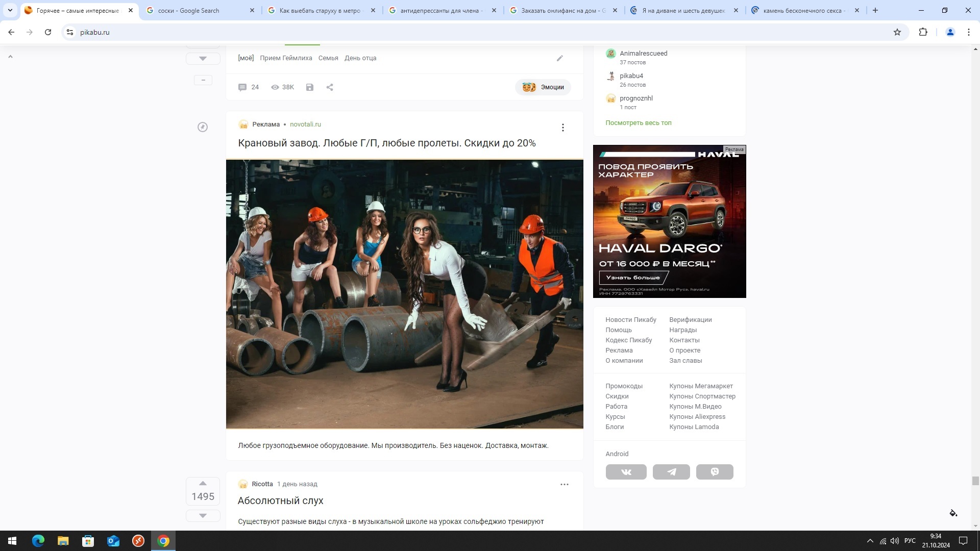Show hidden system tray icons
The image size is (980, 551).
click(870, 541)
